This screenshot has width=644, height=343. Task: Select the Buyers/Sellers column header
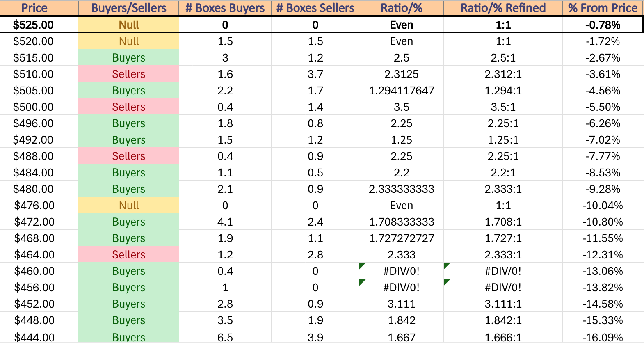click(128, 8)
